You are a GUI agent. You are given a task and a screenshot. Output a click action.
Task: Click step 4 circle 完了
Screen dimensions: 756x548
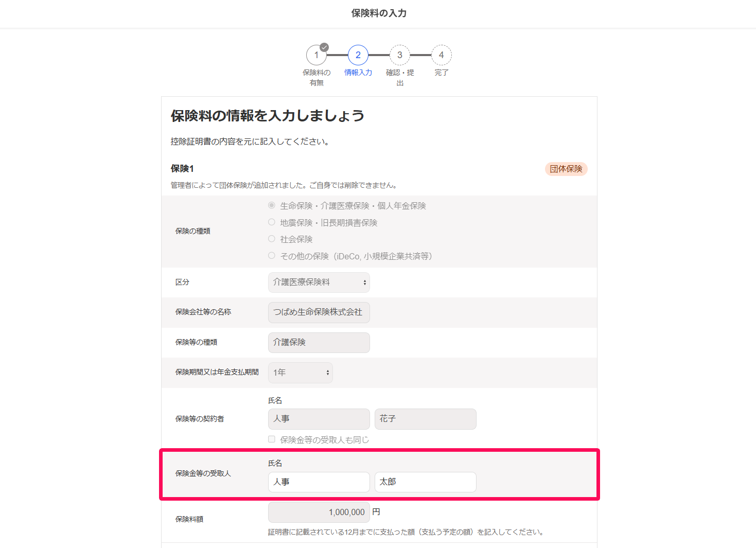pyautogui.click(x=442, y=55)
